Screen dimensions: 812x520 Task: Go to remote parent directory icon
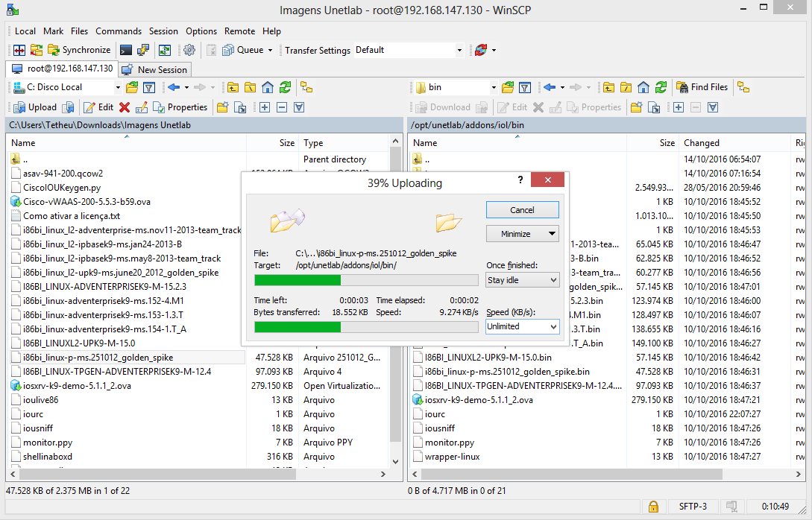pos(609,87)
